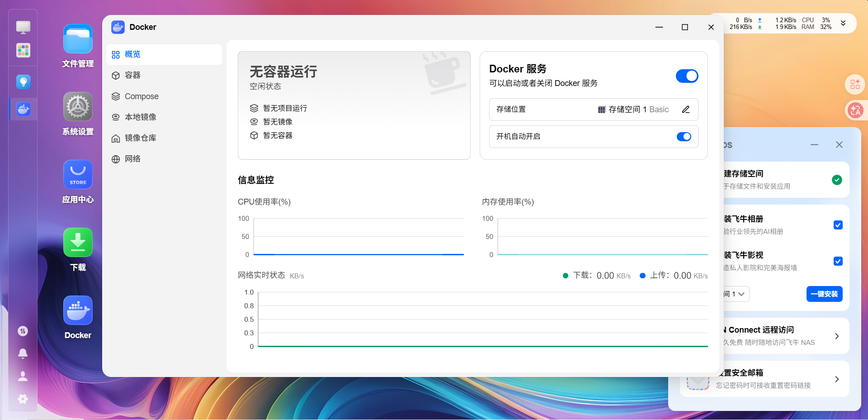The height and width of the screenshot is (420, 868).
Task: Expand the Connect 远程访问 arrow
Action: [x=837, y=336]
